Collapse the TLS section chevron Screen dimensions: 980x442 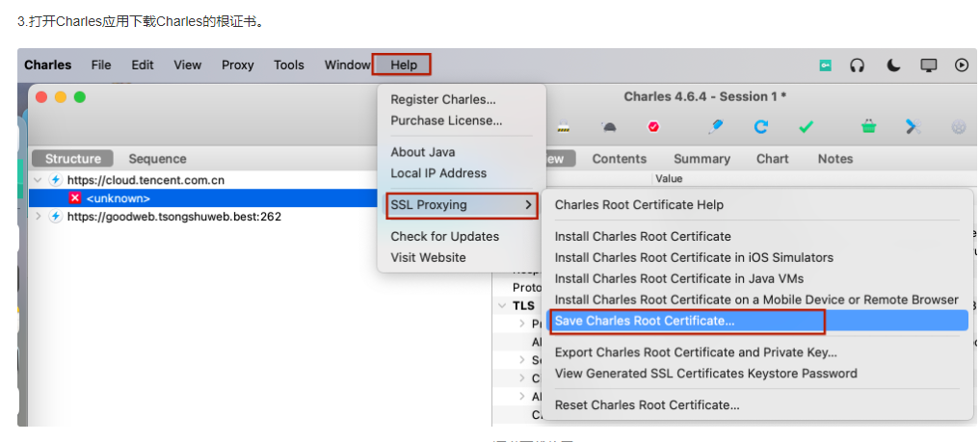(502, 306)
